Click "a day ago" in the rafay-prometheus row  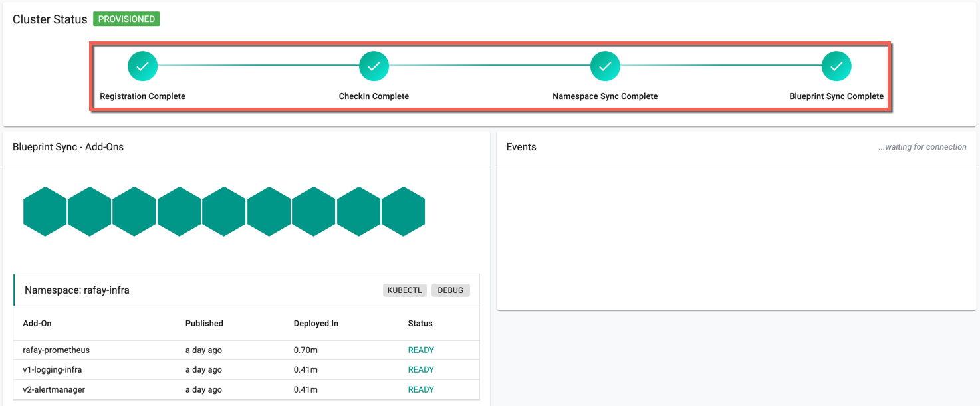click(203, 350)
